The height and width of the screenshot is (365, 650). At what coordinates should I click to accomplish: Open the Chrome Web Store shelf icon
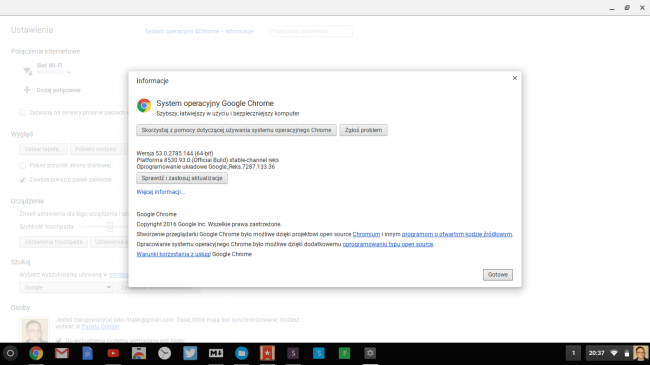(x=139, y=353)
